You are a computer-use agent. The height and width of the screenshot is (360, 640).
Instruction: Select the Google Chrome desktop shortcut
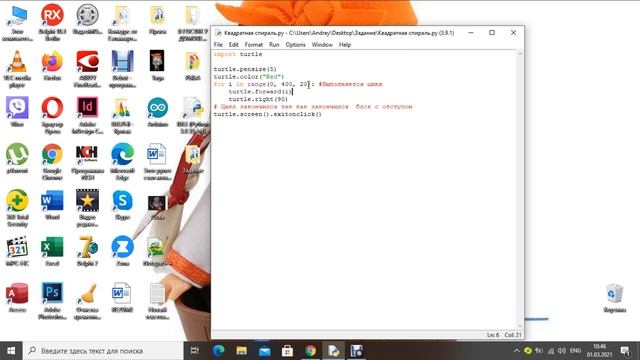52,162
